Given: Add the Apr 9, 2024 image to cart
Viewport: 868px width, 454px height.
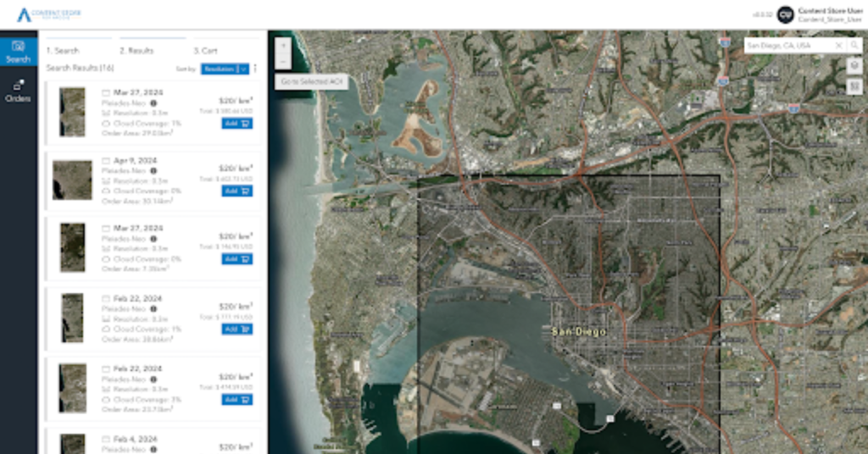Looking at the screenshot, I should [237, 191].
